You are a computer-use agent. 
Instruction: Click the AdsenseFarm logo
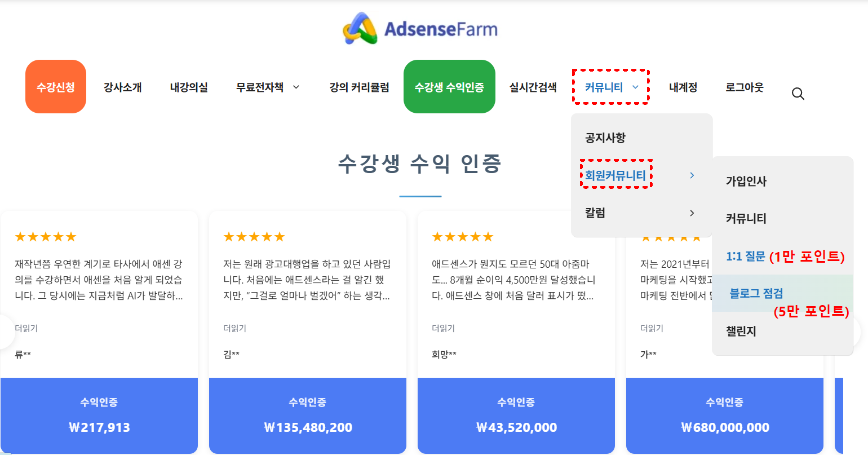click(420, 28)
